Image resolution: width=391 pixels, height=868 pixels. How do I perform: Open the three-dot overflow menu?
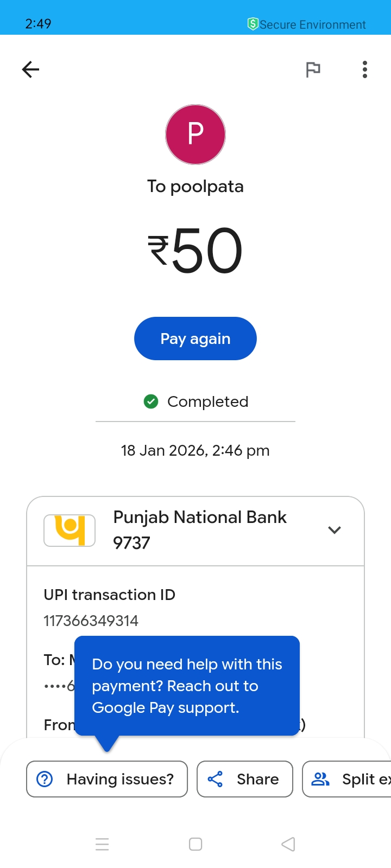365,69
